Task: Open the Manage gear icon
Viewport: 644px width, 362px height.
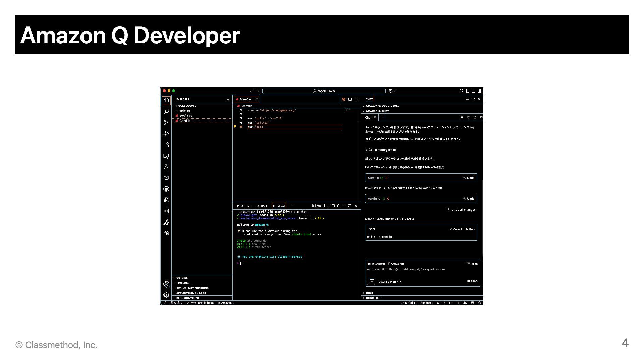Action: click(166, 295)
